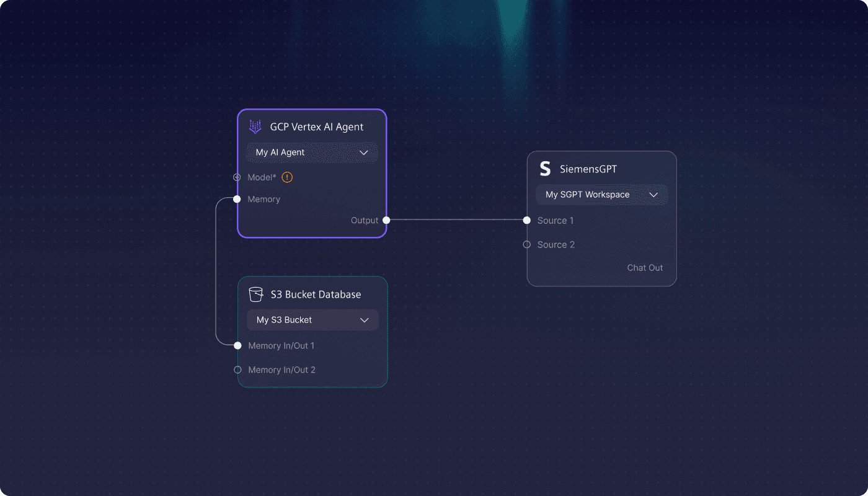Toggle the empty Source 2 port
Image resolution: width=868 pixels, height=496 pixels.
pyautogui.click(x=526, y=244)
